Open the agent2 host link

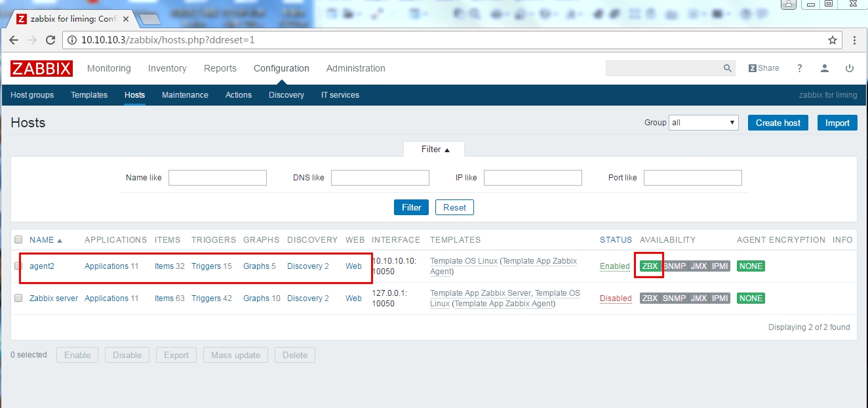click(x=41, y=266)
